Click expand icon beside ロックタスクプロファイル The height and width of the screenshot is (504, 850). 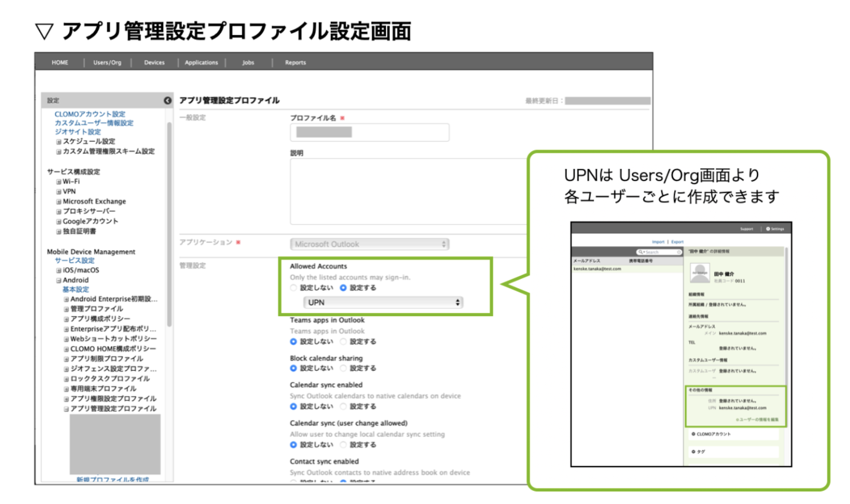tap(66, 379)
